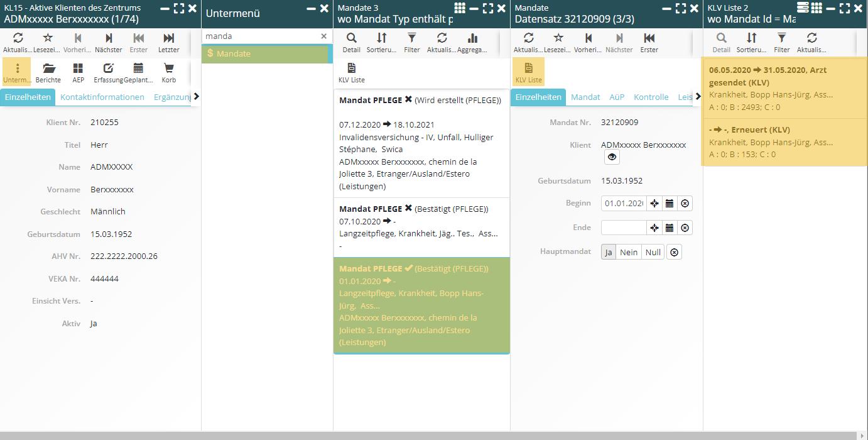Click the Untermenü search field

point(261,36)
